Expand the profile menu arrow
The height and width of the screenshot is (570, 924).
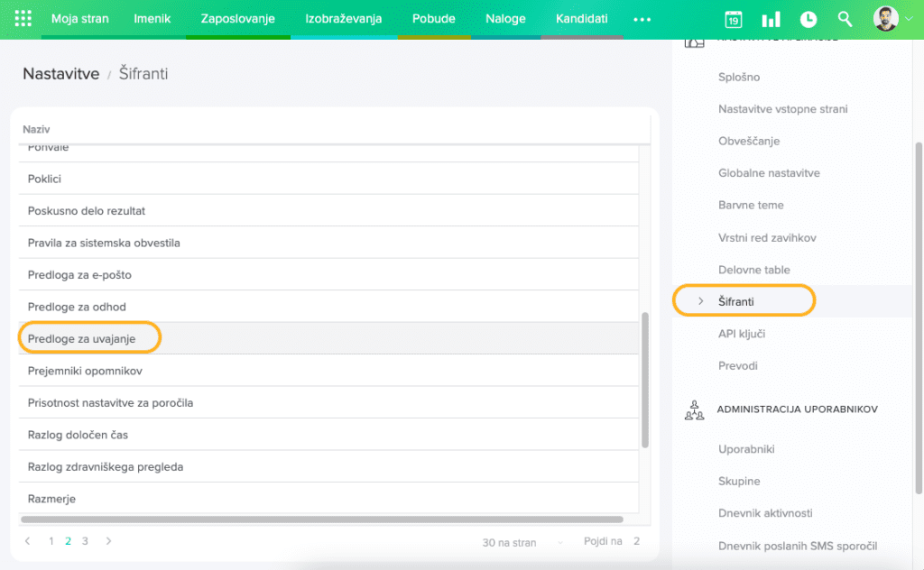click(x=909, y=19)
